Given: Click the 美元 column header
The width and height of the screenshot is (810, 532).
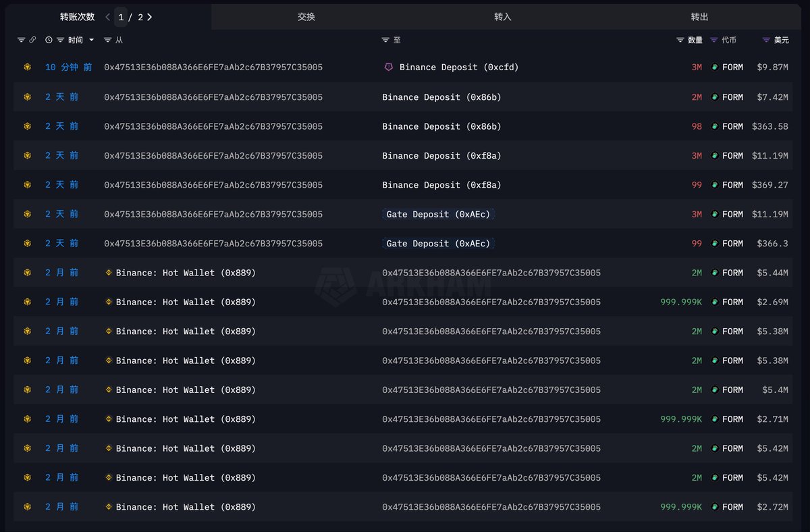Looking at the screenshot, I should pyautogui.click(x=781, y=41).
